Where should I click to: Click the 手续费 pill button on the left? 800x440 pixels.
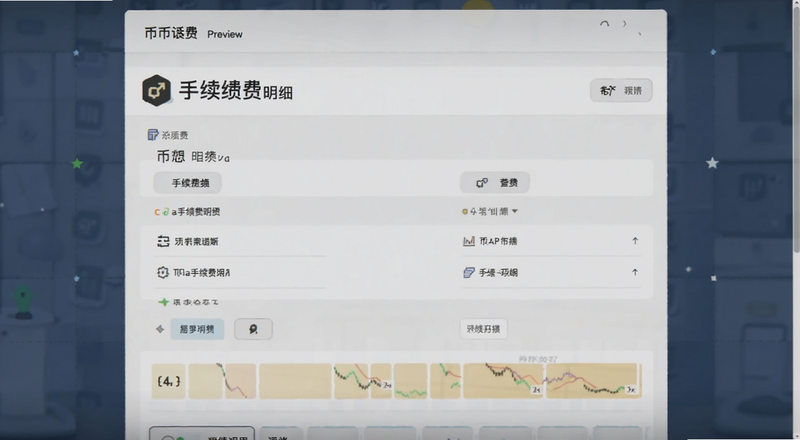187,183
